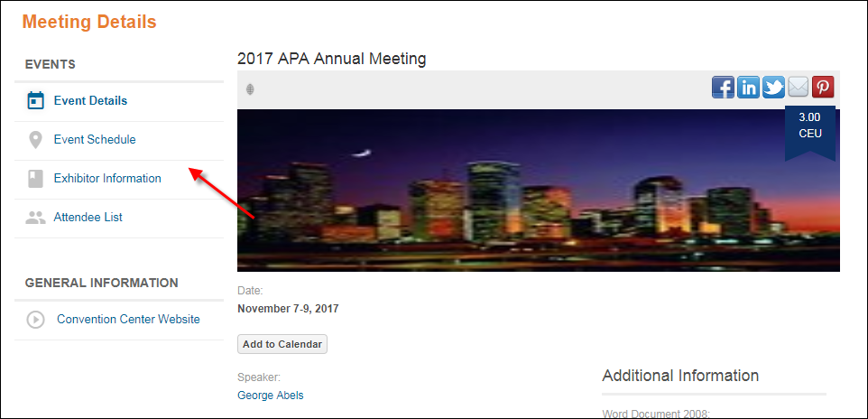
Task: Click the people icon beside Attendee List
Action: tap(35, 218)
